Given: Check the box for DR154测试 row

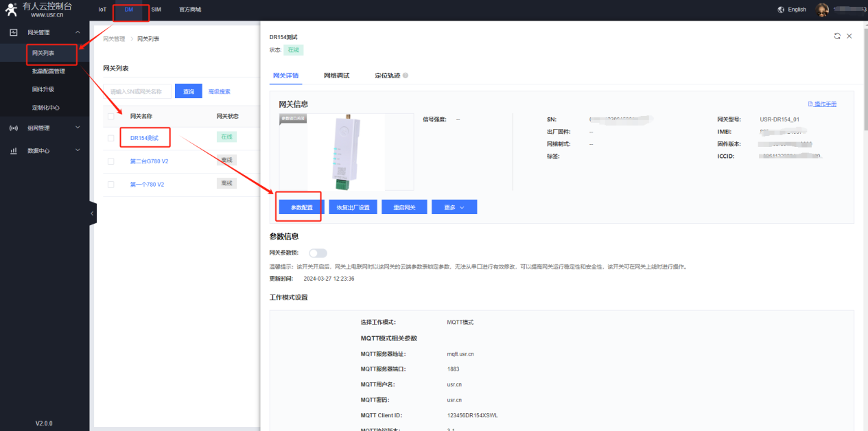Looking at the screenshot, I should point(111,138).
